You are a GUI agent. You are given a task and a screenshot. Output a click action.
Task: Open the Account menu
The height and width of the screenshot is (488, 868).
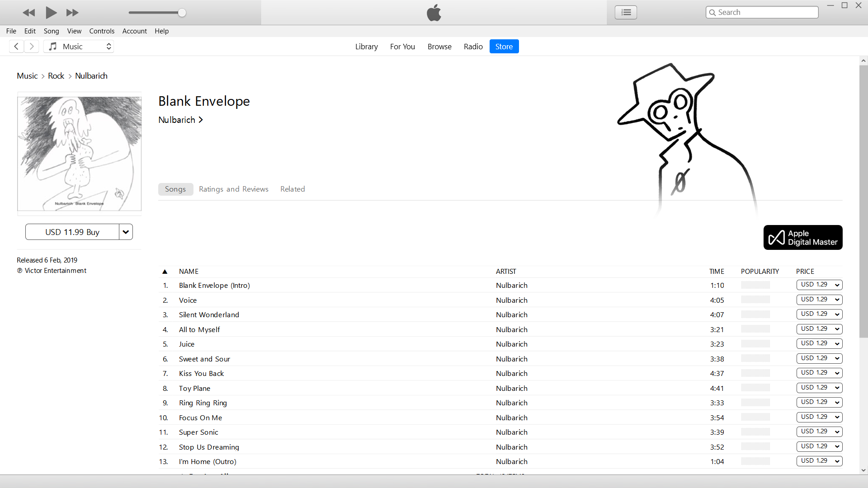click(x=134, y=31)
